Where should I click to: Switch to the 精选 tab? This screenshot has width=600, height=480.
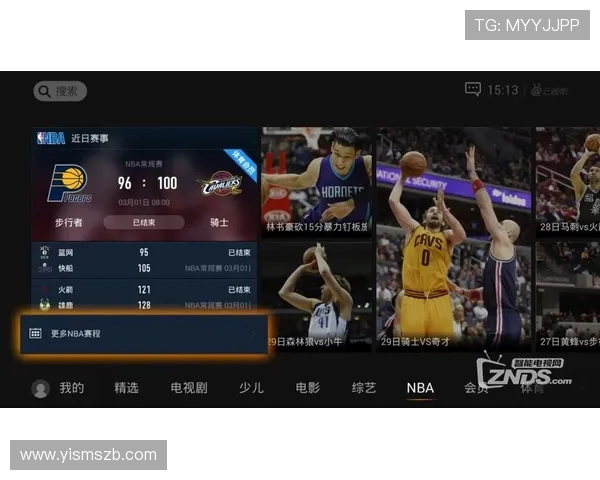point(126,388)
